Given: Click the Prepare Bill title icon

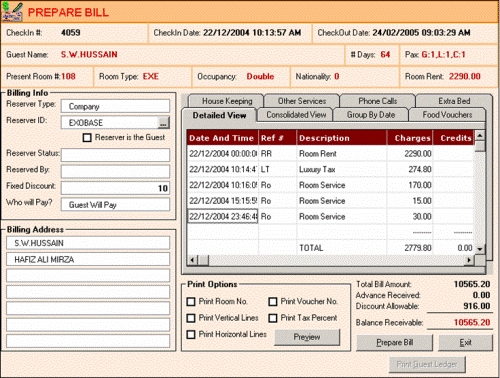Looking at the screenshot, I should tap(12, 12).
